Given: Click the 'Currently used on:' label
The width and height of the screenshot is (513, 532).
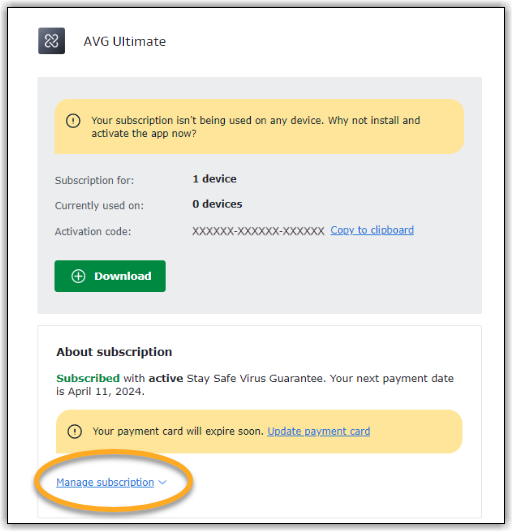Looking at the screenshot, I should tap(99, 206).
